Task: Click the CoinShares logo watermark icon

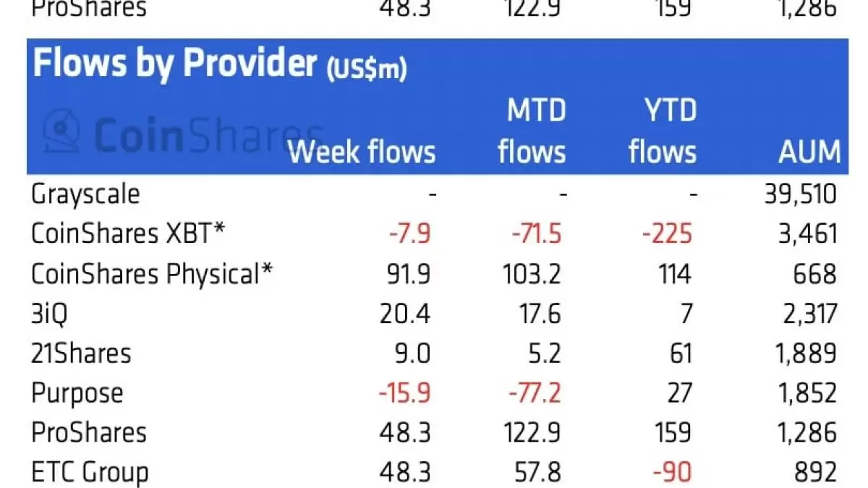Action: pyautogui.click(x=62, y=132)
